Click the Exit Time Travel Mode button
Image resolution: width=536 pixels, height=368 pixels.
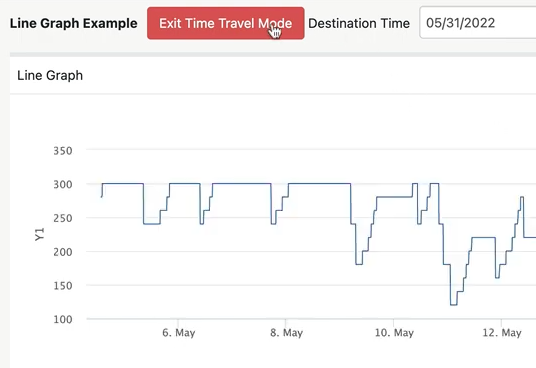[226, 23]
